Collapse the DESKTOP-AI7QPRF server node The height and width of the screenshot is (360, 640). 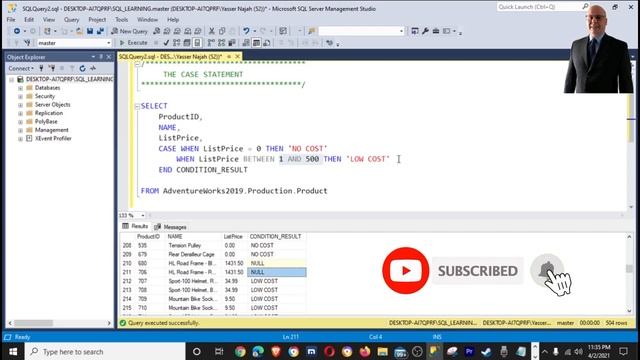[11, 79]
